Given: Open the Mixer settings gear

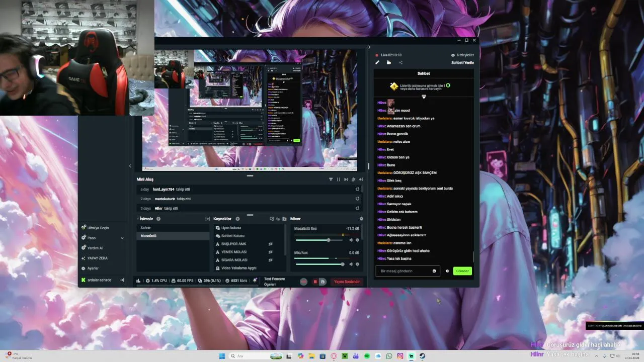Looking at the screenshot, I should coord(361,219).
